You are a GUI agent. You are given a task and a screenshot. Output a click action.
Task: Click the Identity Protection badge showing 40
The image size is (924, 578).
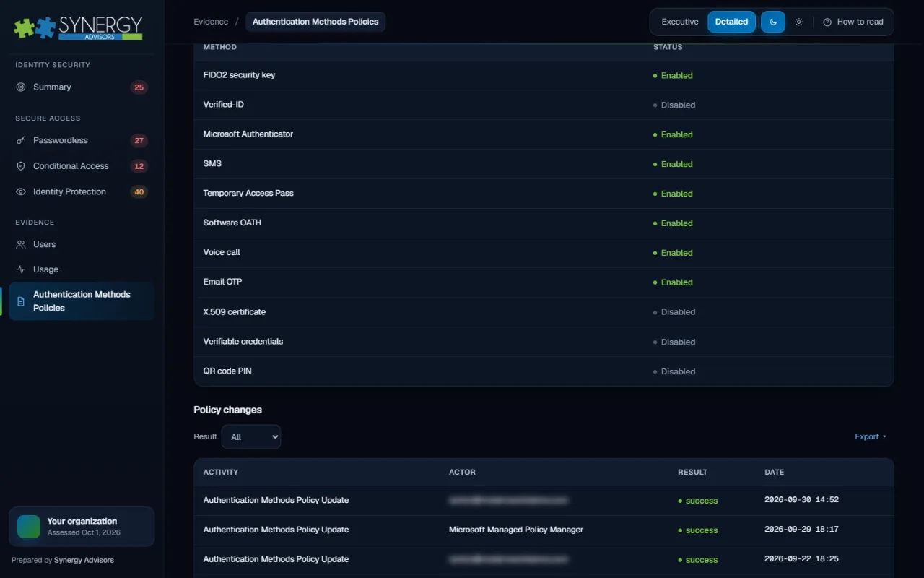pyautogui.click(x=139, y=192)
